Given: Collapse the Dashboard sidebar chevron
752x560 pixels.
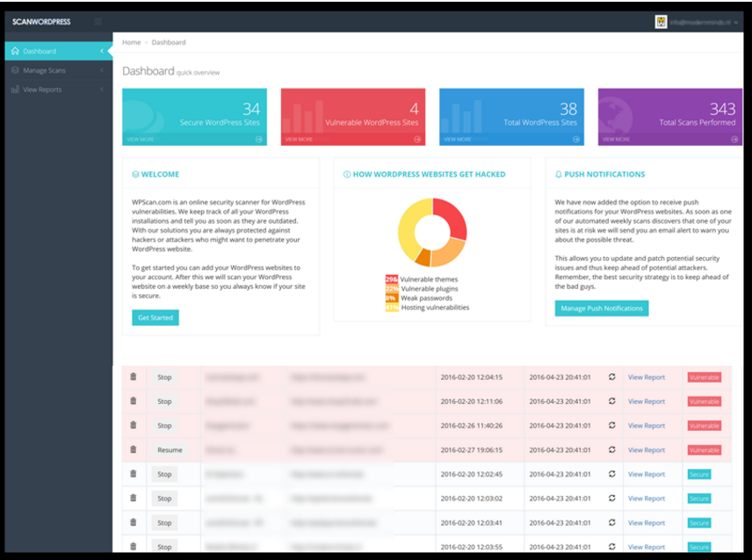Looking at the screenshot, I should [x=102, y=51].
